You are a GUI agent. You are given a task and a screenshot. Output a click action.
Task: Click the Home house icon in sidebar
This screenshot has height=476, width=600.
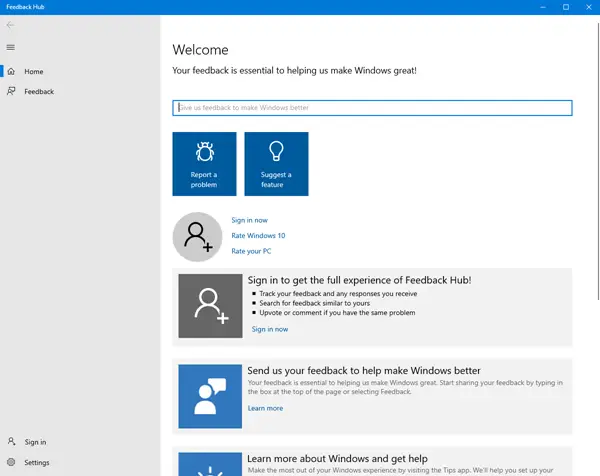(x=11, y=71)
